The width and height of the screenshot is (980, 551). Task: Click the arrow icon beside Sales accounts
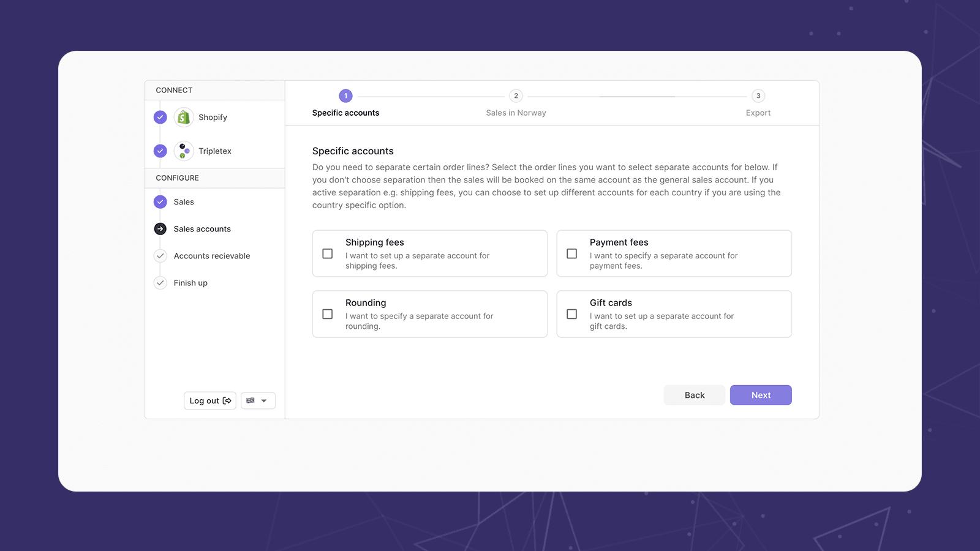click(x=160, y=229)
